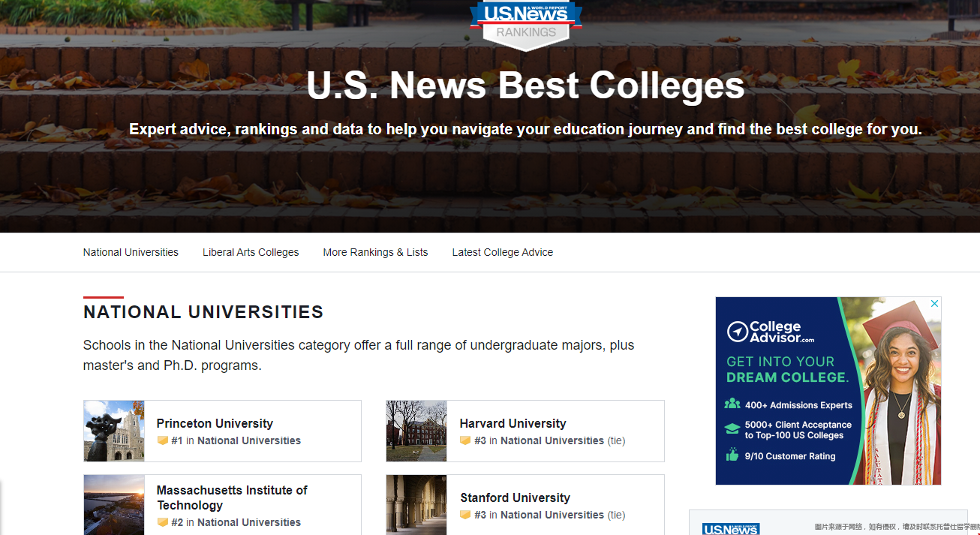The width and height of the screenshot is (980, 535).
Task: Click the 400+ Admissions Experts people icon
Action: point(732,404)
